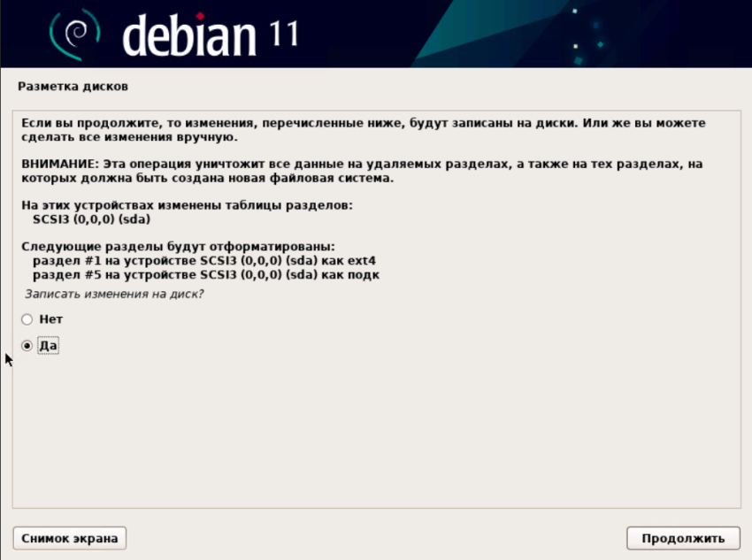The image size is (752, 560).
Task: Click the "Разметка дисков" heading
Action: [73, 87]
